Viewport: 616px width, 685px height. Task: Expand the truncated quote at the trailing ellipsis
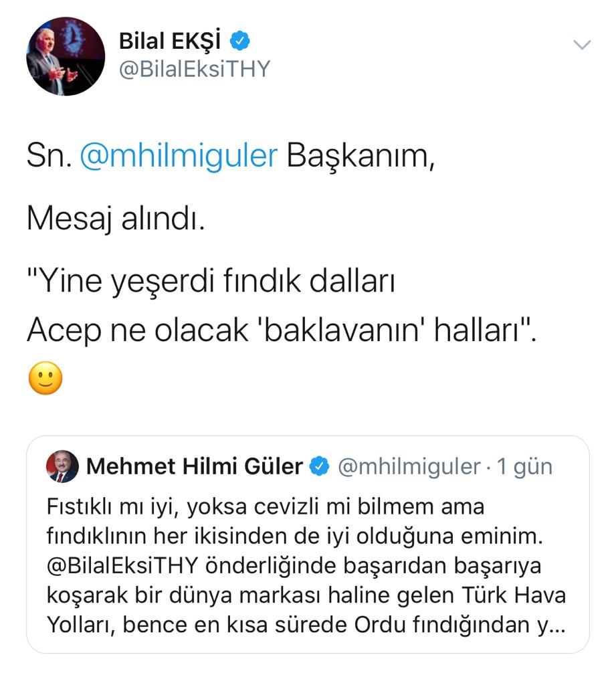click(x=558, y=624)
